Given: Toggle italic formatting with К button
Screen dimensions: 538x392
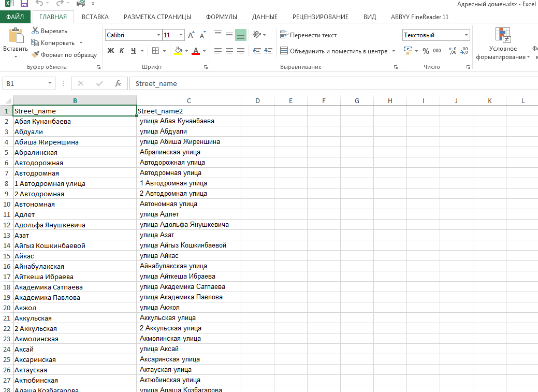Looking at the screenshot, I should (x=122, y=51).
